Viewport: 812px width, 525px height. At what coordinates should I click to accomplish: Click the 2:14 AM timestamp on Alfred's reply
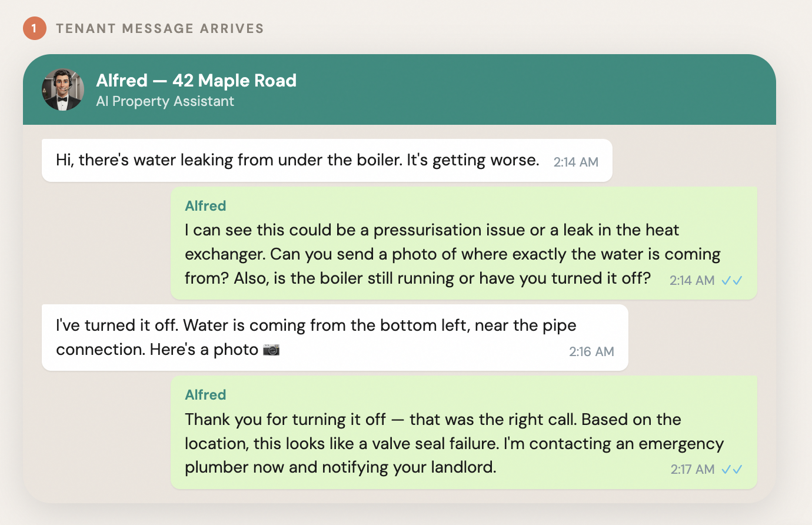692,281
